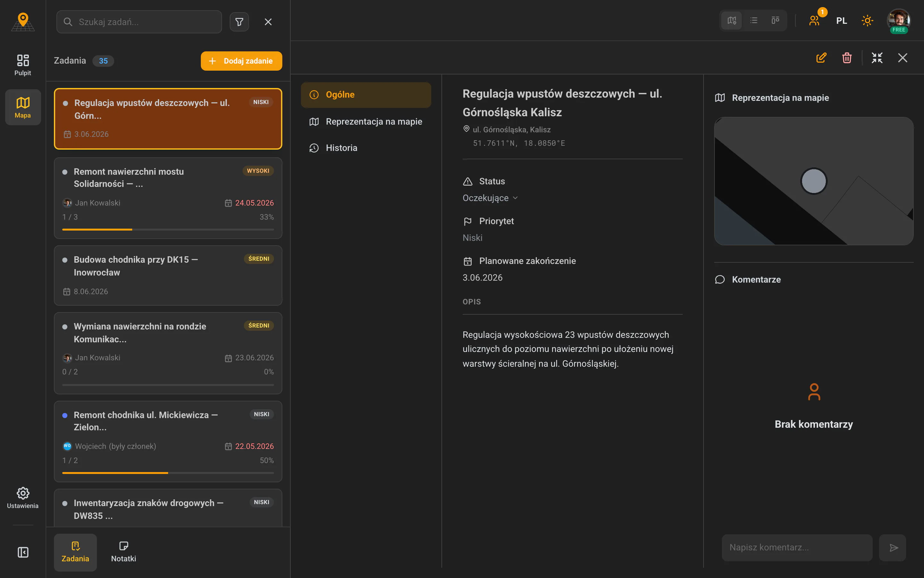Click the FREE plan badge
The height and width of the screenshot is (578, 924).
[899, 30]
